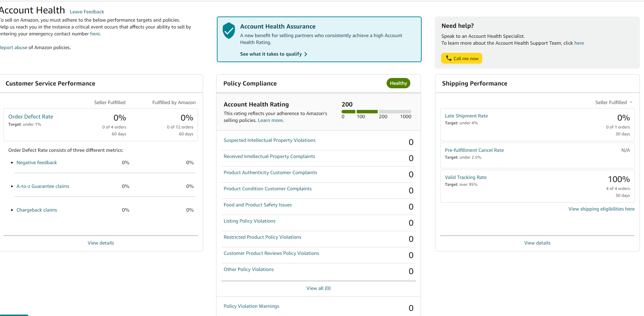
Task: Click the Healthy status badge
Action: click(398, 83)
